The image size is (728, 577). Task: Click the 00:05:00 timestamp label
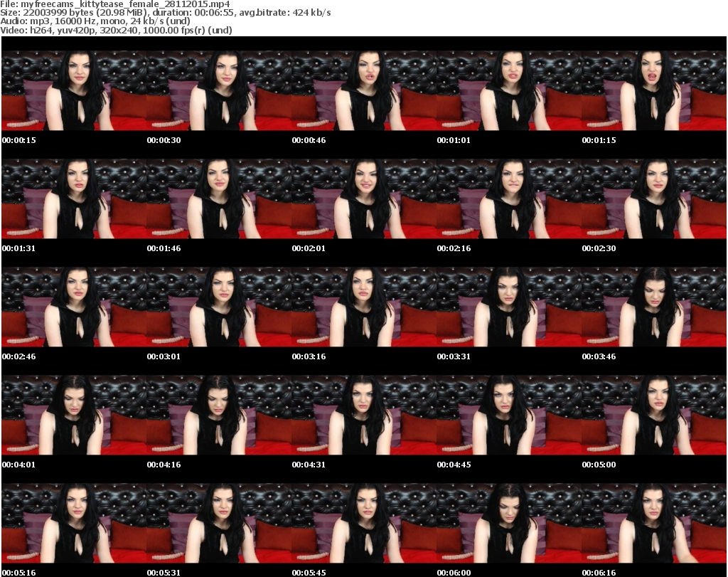coord(599,465)
